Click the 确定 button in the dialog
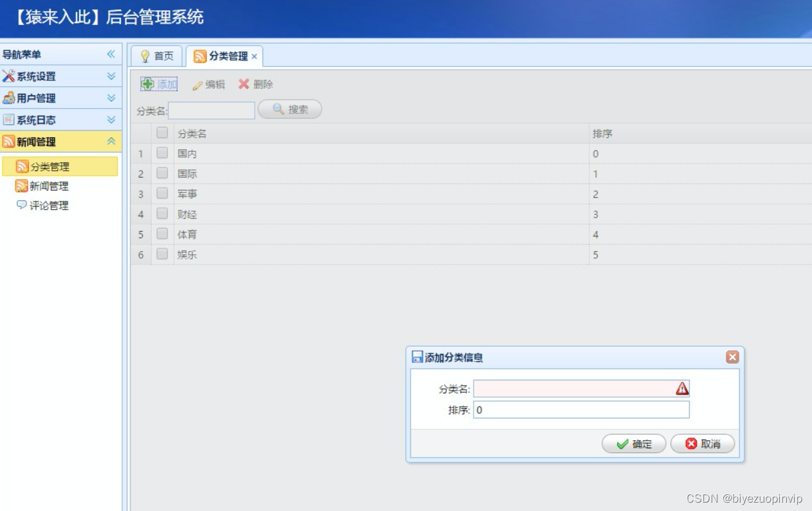This screenshot has height=511, width=812. 633,443
